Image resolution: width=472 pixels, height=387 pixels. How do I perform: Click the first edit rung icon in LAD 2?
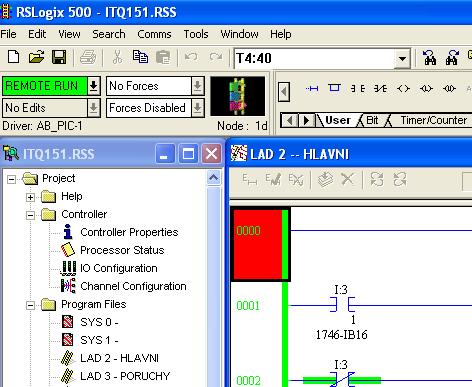click(249, 180)
